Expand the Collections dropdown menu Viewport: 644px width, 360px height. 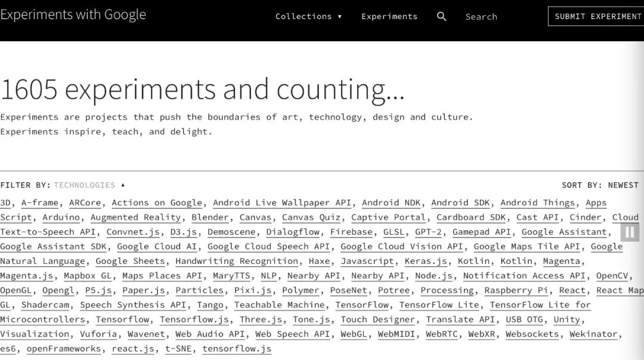click(x=308, y=17)
